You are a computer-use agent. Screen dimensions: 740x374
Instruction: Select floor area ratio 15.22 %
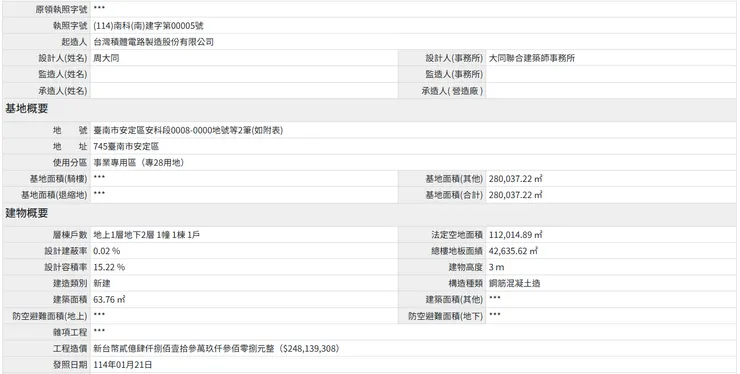pos(109,267)
